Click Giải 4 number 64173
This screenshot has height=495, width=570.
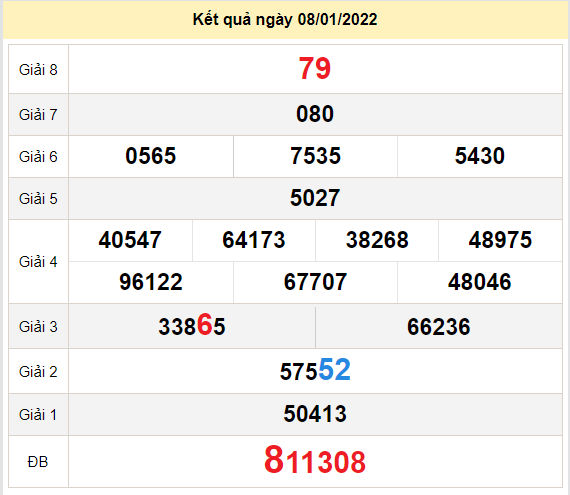[x=254, y=240]
